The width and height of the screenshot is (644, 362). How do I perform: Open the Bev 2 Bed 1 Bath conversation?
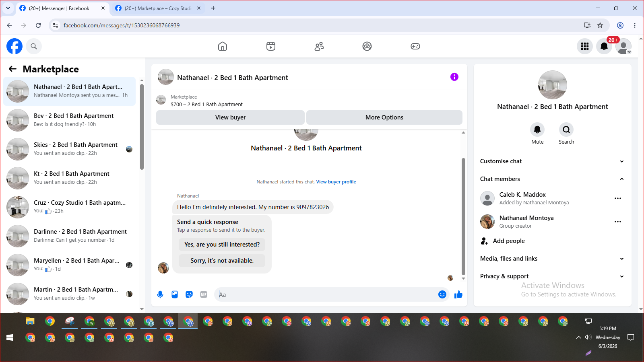[x=70, y=120]
